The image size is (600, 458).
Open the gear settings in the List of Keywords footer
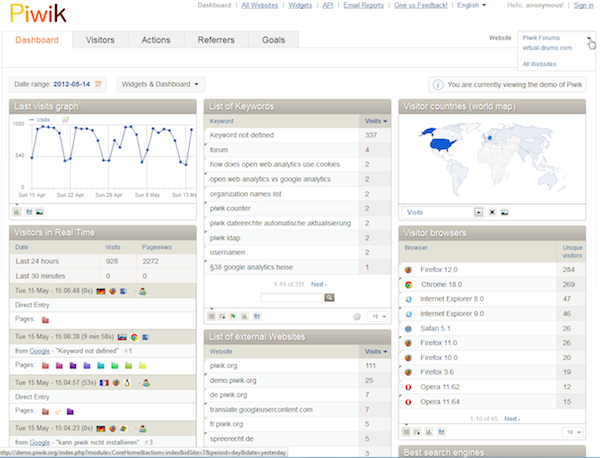click(x=357, y=316)
